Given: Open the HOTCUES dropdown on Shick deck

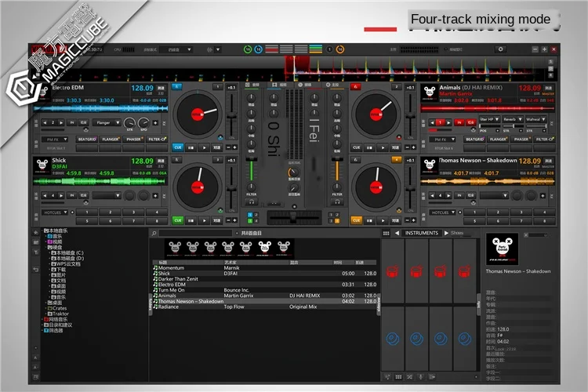Looking at the screenshot, I should [x=54, y=212].
